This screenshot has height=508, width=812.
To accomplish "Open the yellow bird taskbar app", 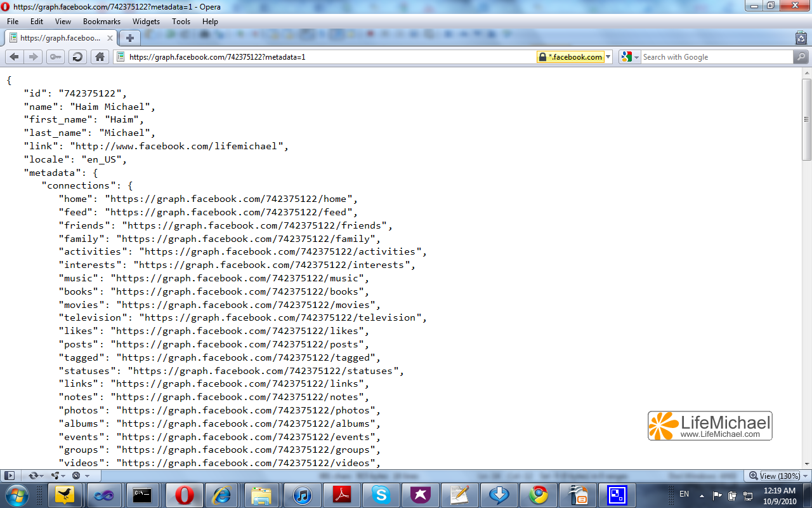I will pyautogui.click(x=65, y=495).
